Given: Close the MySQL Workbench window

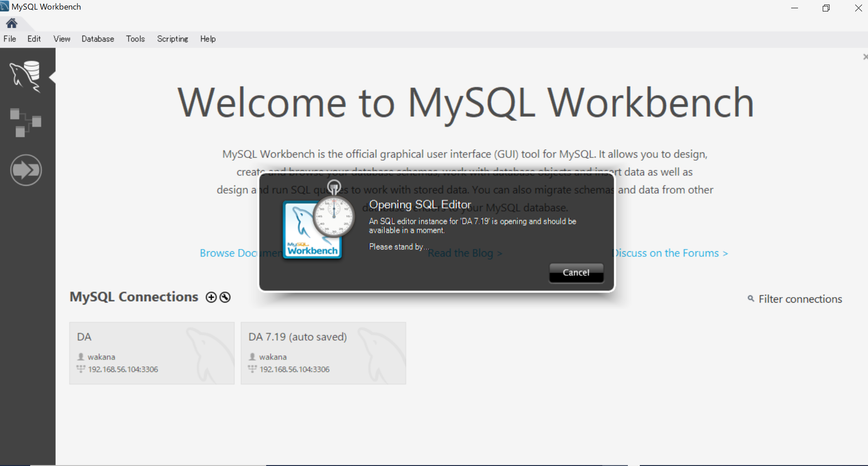Looking at the screenshot, I should pos(858,8).
